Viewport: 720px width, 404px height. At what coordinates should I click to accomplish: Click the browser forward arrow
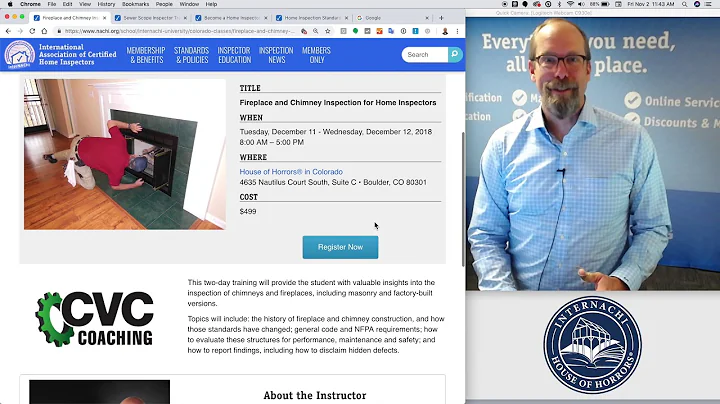[20, 31]
